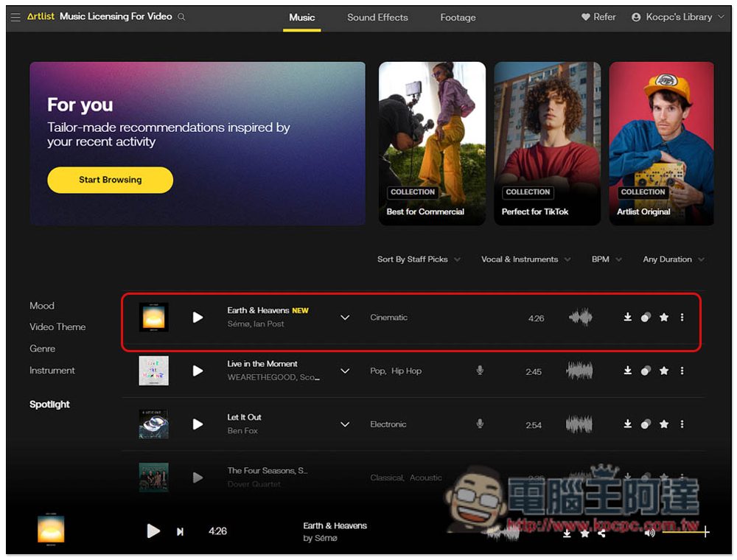Expand Let It Out details chevron

coord(345,424)
